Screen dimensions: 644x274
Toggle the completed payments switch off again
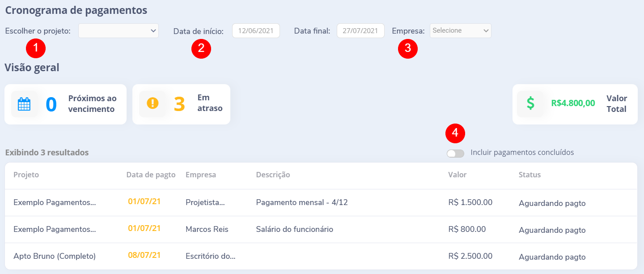(455, 153)
